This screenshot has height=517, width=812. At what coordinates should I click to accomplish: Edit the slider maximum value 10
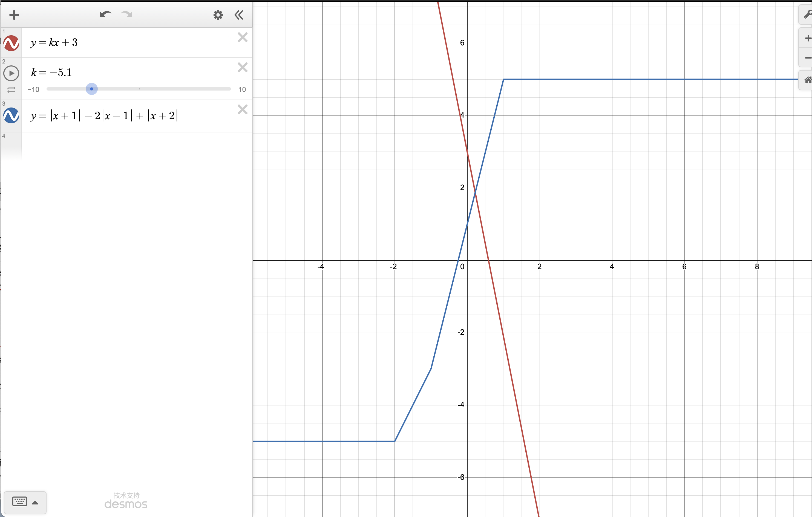[x=242, y=90]
